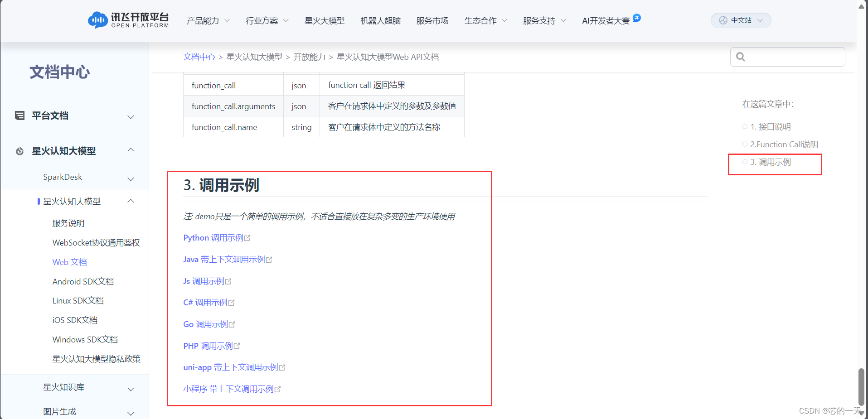This screenshot has width=868, height=419.
Task: Click the search magnifier icon
Action: [x=741, y=57]
